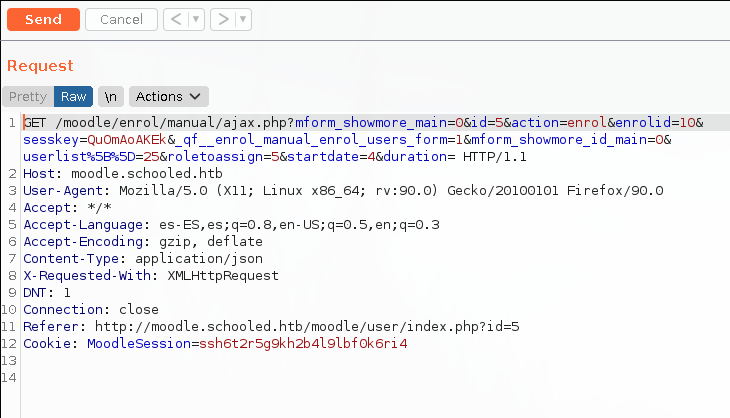Open the back history dropdown arrow
Viewport: 730px width, 418px height.
click(195, 19)
